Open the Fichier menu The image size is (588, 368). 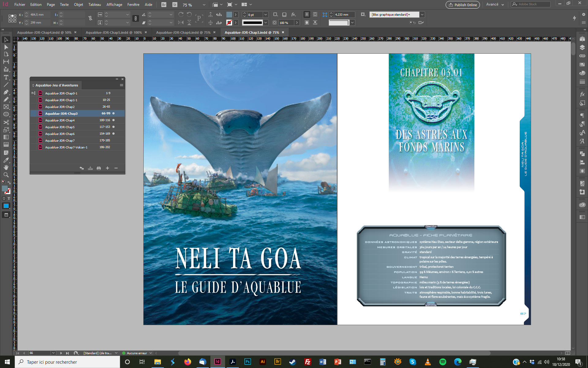[20, 5]
